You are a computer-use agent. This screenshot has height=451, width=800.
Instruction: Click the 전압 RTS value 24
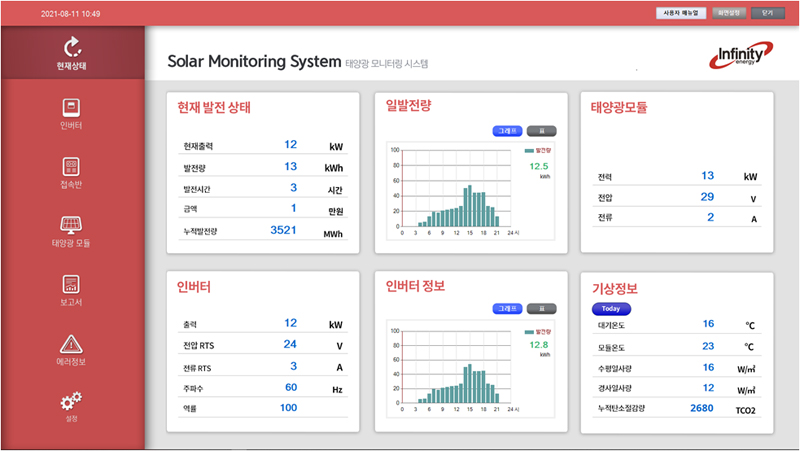click(x=290, y=344)
